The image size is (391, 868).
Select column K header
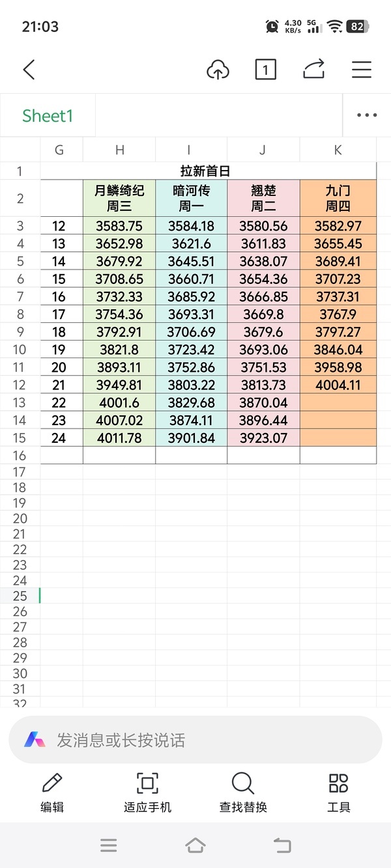point(338,150)
